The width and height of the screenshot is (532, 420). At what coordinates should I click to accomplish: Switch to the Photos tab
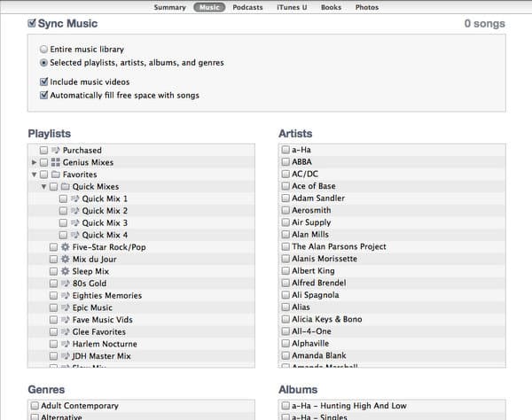click(x=367, y=7)
